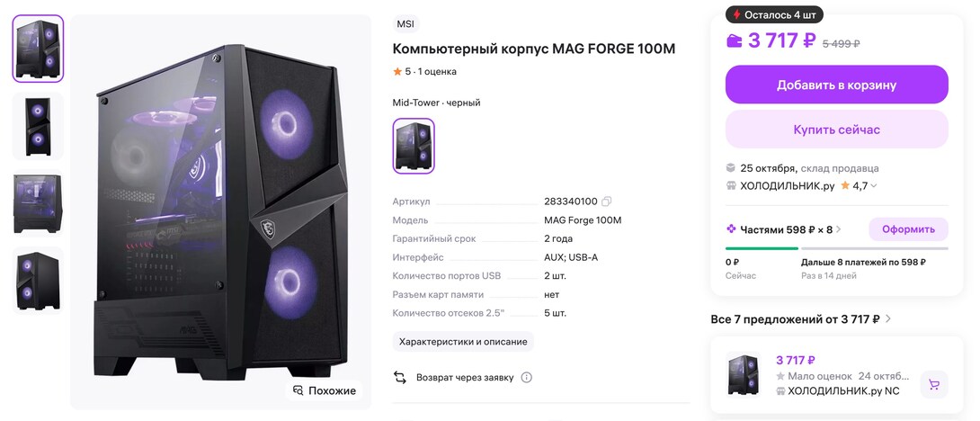
Task: Click the "Похожие" similar search icon
Action: (x=298, y=390)
